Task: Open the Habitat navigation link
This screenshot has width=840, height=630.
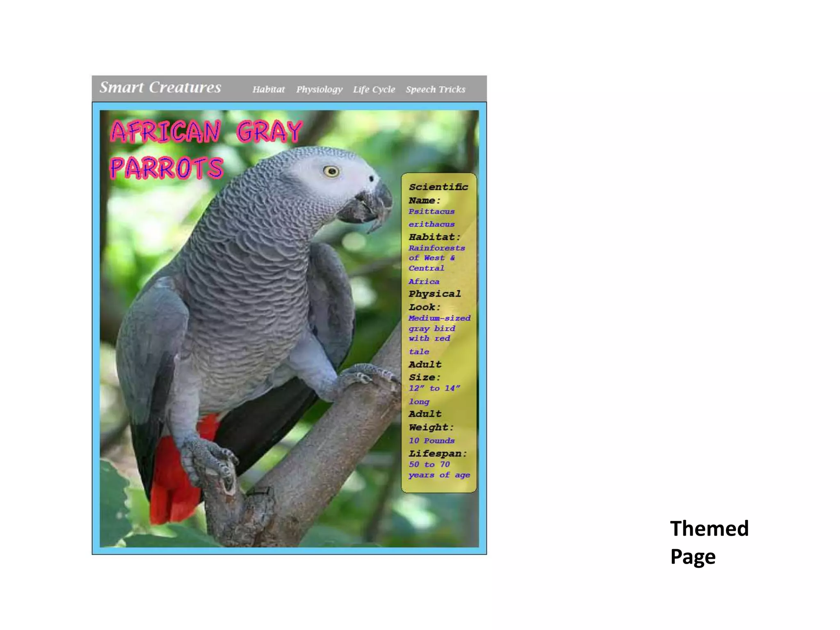Action: pyautogui.click(x=268, y=89)
